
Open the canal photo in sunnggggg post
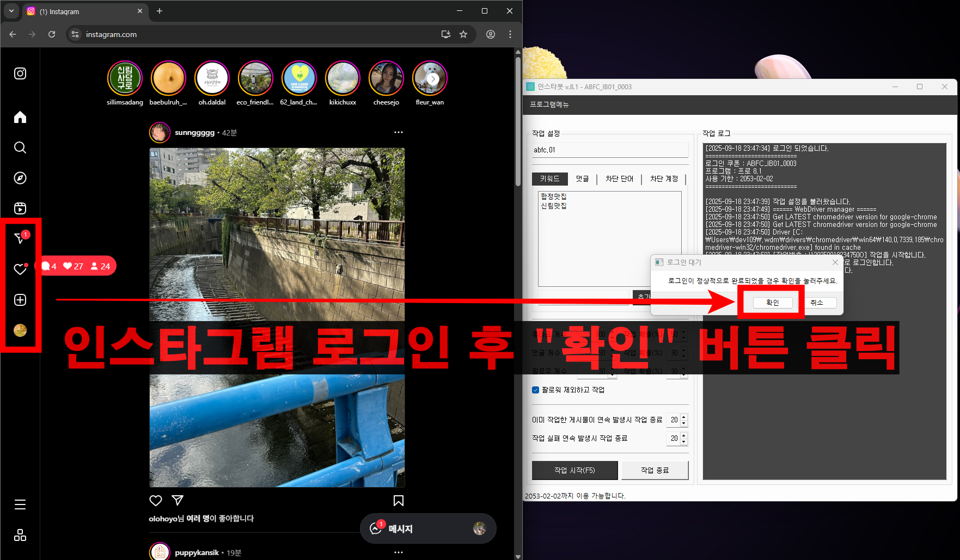tap(277, 317)
